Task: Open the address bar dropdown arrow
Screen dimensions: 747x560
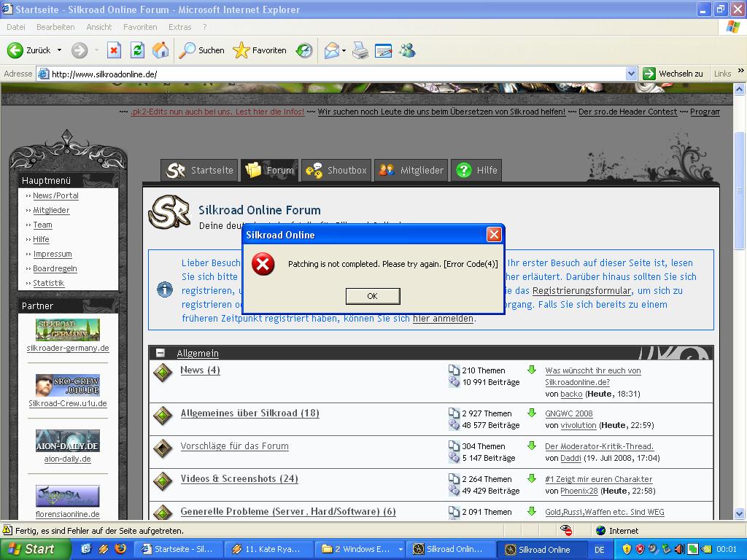Action: pyautogui.click(x=632, y=74)
